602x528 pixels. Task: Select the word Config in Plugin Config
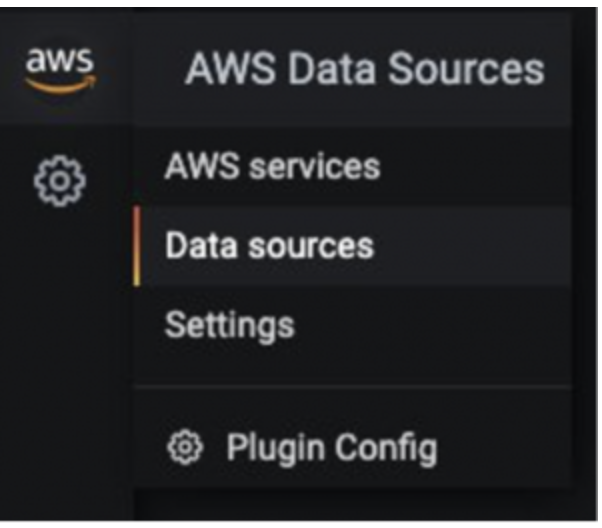point(386,448)
